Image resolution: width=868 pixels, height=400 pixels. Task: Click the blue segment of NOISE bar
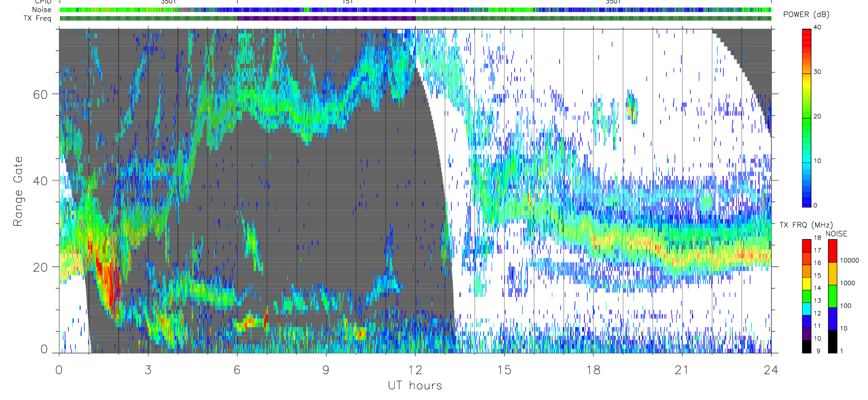(833, 319)
